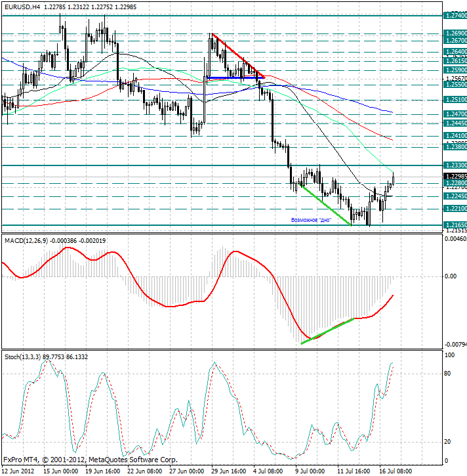Image resolution: width=467 pixels, height=476 pixels.
Task: Click the 1.2690 price level label
Action: tap(455, 33)
